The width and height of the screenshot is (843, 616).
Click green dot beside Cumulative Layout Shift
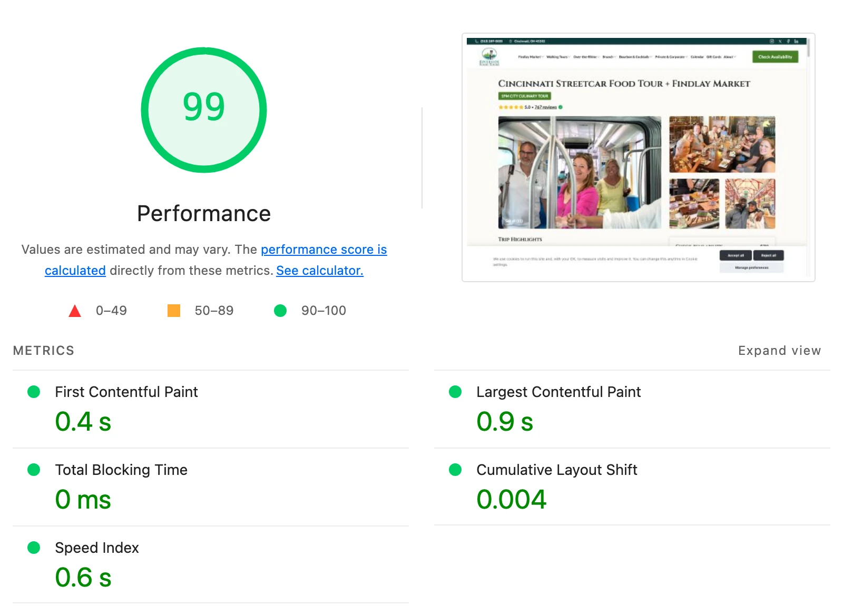coord(455,470)
